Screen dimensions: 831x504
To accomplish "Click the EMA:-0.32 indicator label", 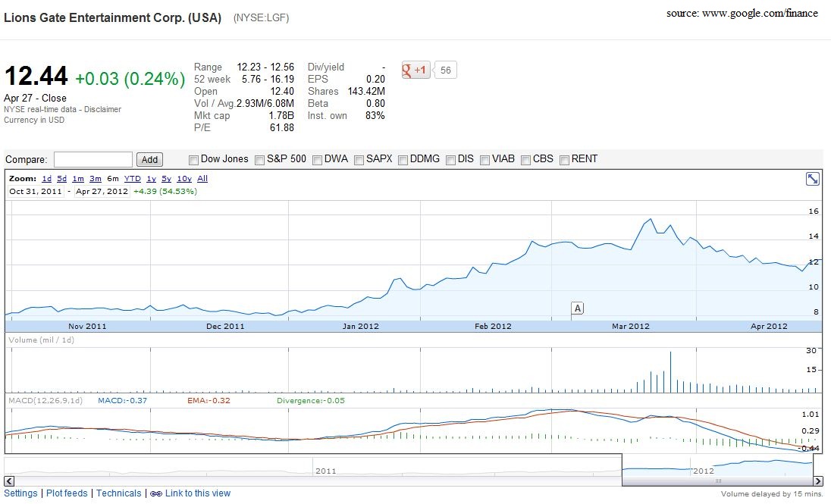I will (209, 401).
